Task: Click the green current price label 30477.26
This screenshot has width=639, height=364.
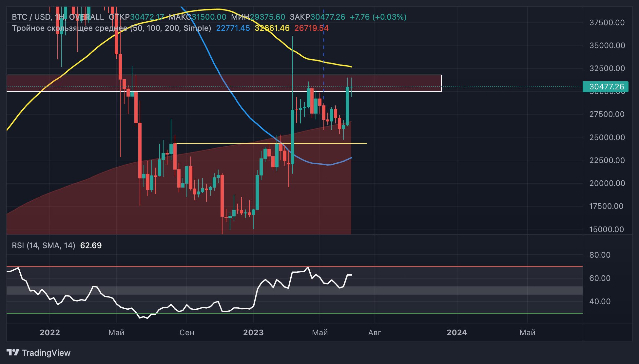Action: tap(605, 87)
